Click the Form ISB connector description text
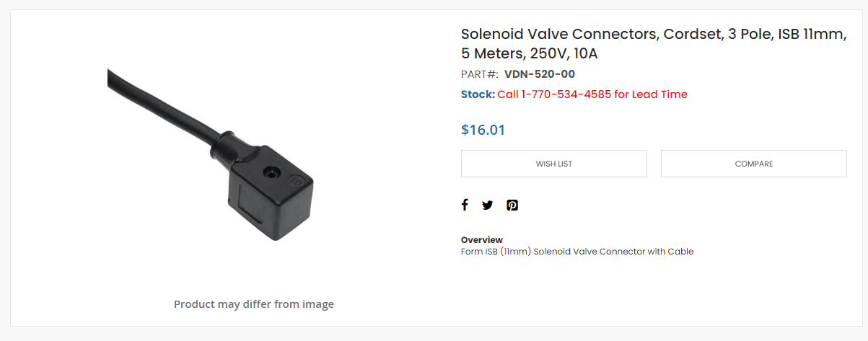868x341 pixels. click(577, 252)
